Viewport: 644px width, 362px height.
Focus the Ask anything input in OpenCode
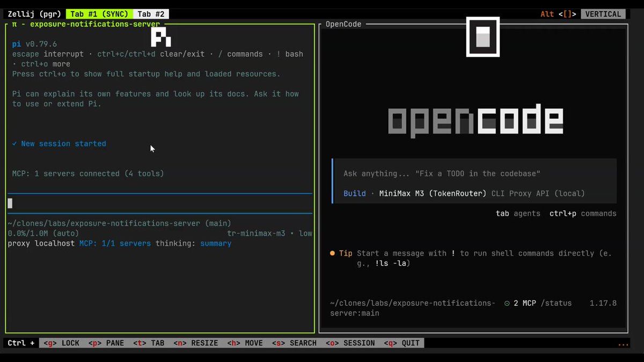tap(474, 174)
